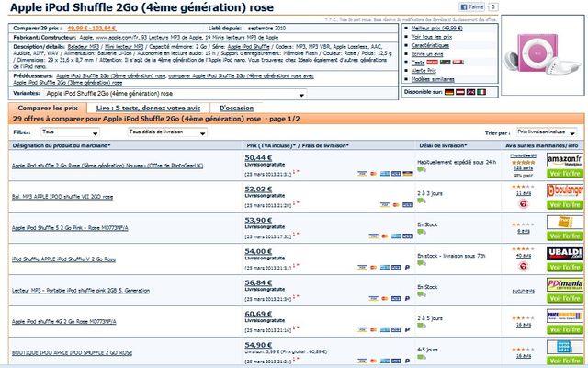Open the 56,84 € price link
This screenshot has width=588, height=368.
(258, 282)
